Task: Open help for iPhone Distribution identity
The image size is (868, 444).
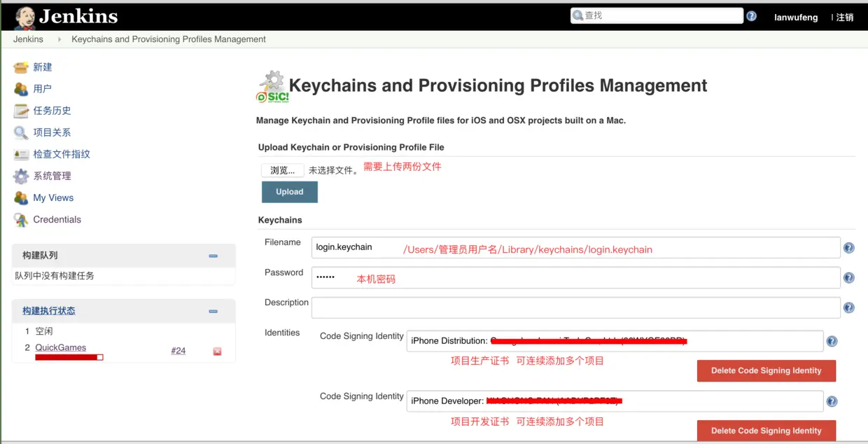Action: [832, 342]
